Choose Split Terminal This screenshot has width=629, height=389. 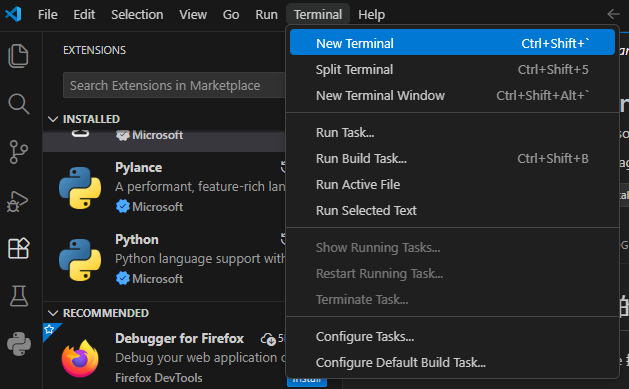coord(452,69)
